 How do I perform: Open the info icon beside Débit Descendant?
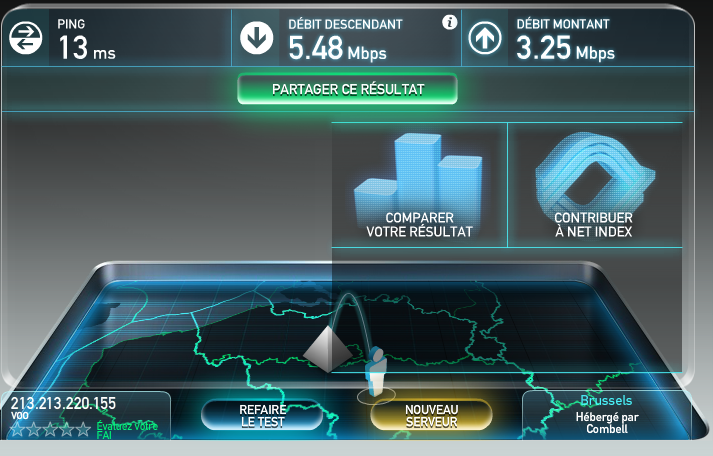coord(450,22)
